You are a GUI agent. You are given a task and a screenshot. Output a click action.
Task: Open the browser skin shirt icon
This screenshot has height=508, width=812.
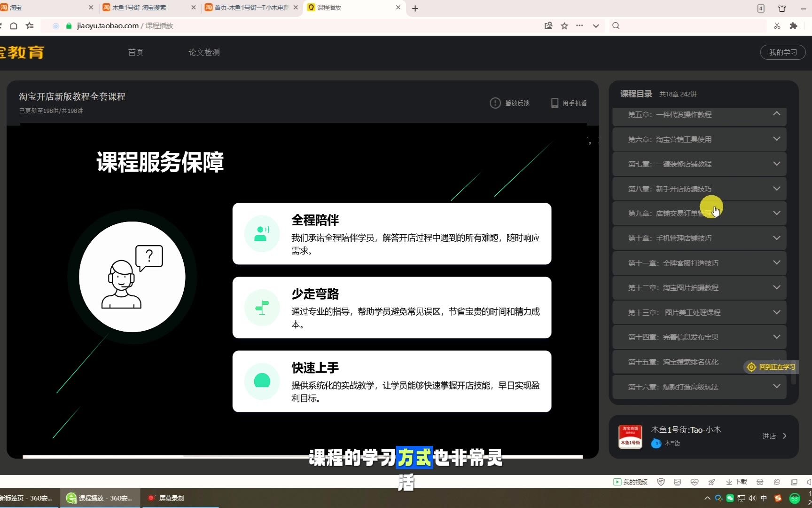(782, 8)
